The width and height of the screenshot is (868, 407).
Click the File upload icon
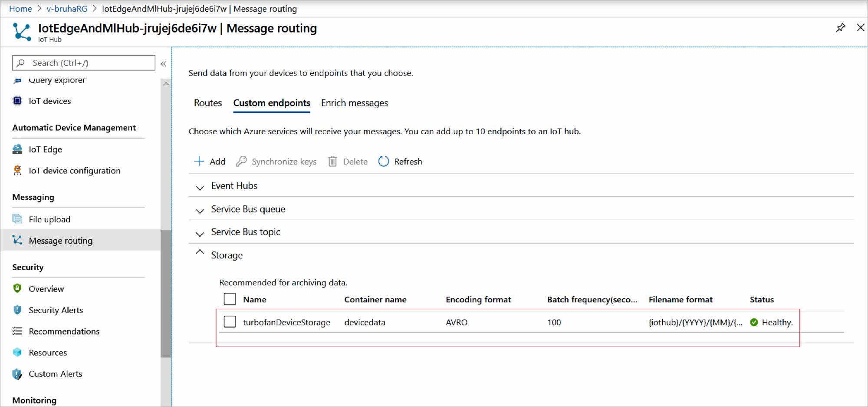(17, 219)
